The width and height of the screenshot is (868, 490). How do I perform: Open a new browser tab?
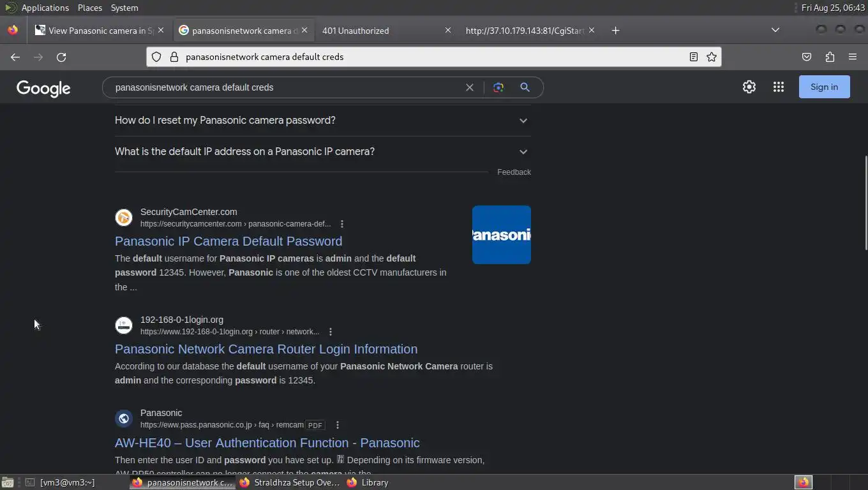pyautogui.click(x=615, y=30)
